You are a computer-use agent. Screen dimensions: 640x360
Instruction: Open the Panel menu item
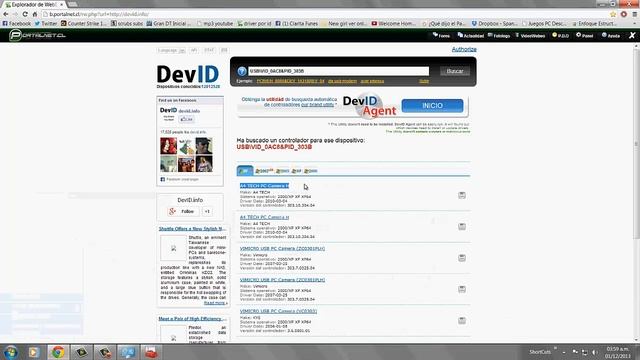[x=584, y=36]
